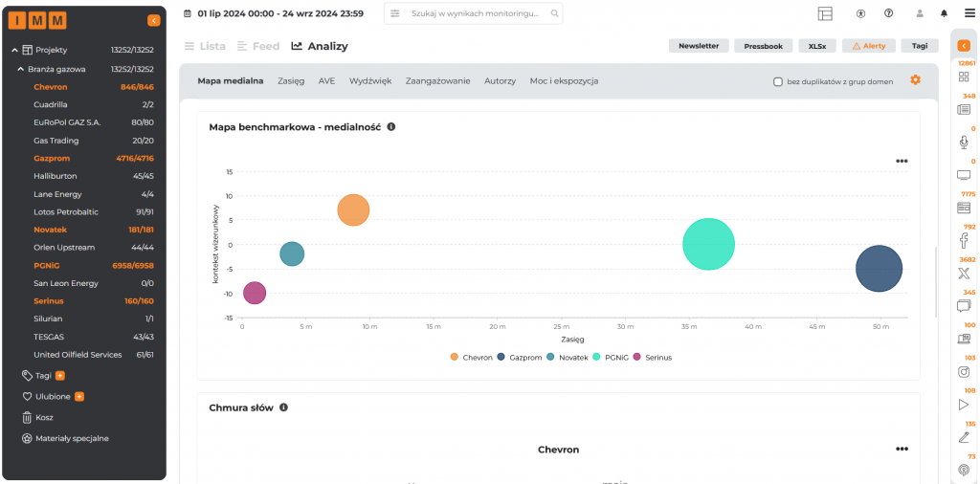Collapse the Projekty tree node

click(14, 50)
